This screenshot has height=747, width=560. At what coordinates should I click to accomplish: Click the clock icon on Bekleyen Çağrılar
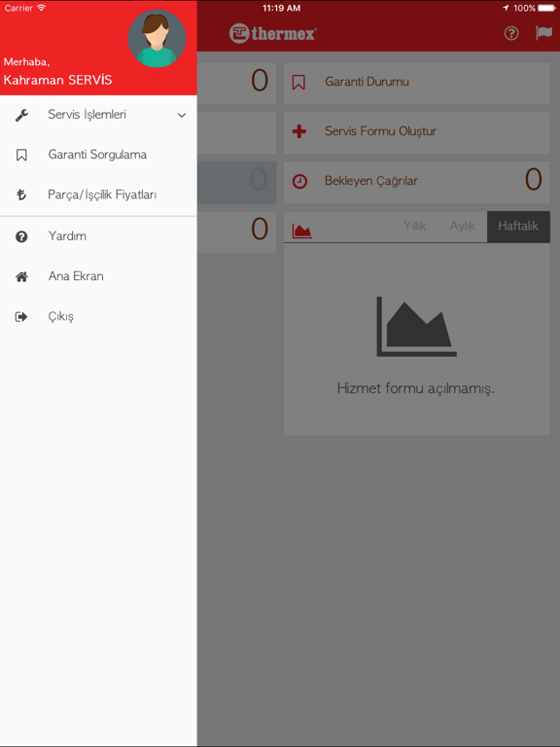point(299,181)
